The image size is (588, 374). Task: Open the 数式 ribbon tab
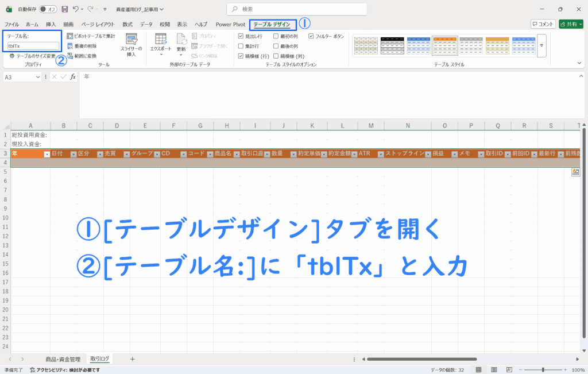127,25
